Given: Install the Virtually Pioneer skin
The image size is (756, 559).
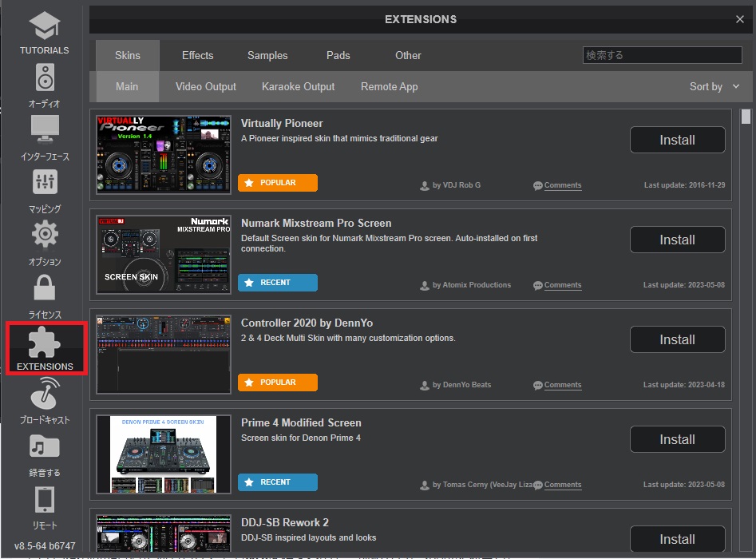Looking at the screenshot, I should point(678,140).
